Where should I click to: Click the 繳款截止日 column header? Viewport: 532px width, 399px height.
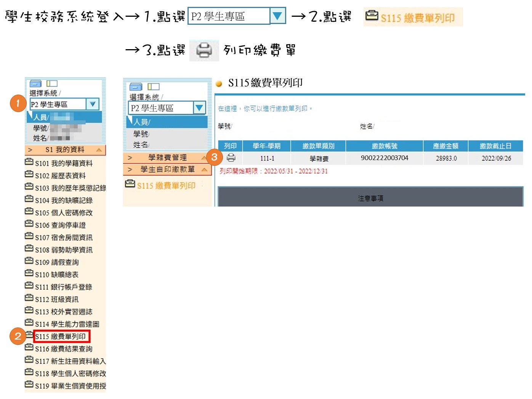point(495,146)
